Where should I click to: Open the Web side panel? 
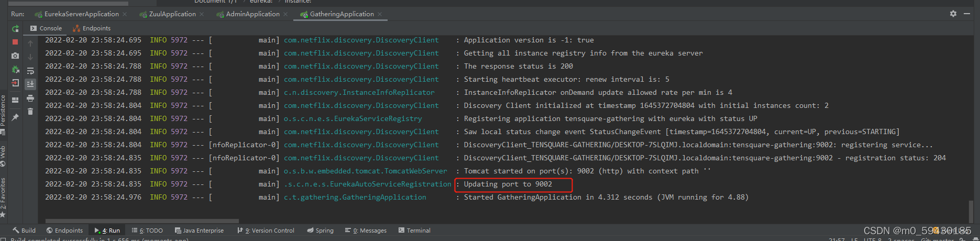pyautogui.click(x=3, y=156)
